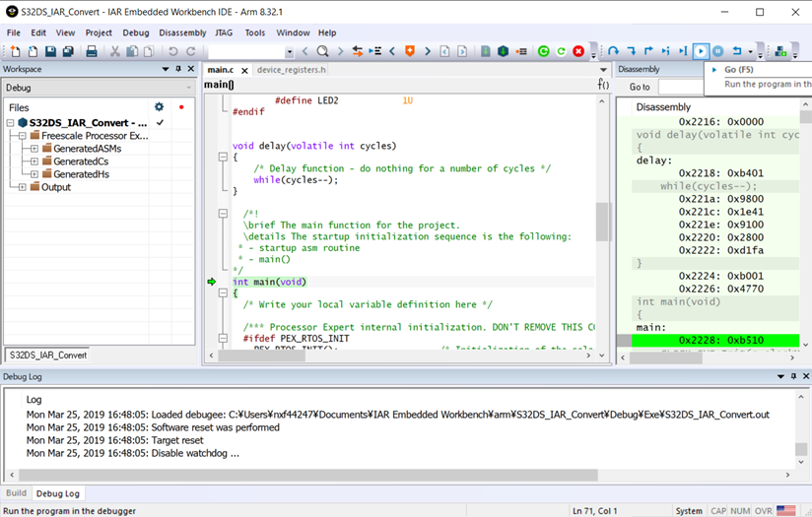
Task: Open the Tools menu
Action: (x=255, y=32)
